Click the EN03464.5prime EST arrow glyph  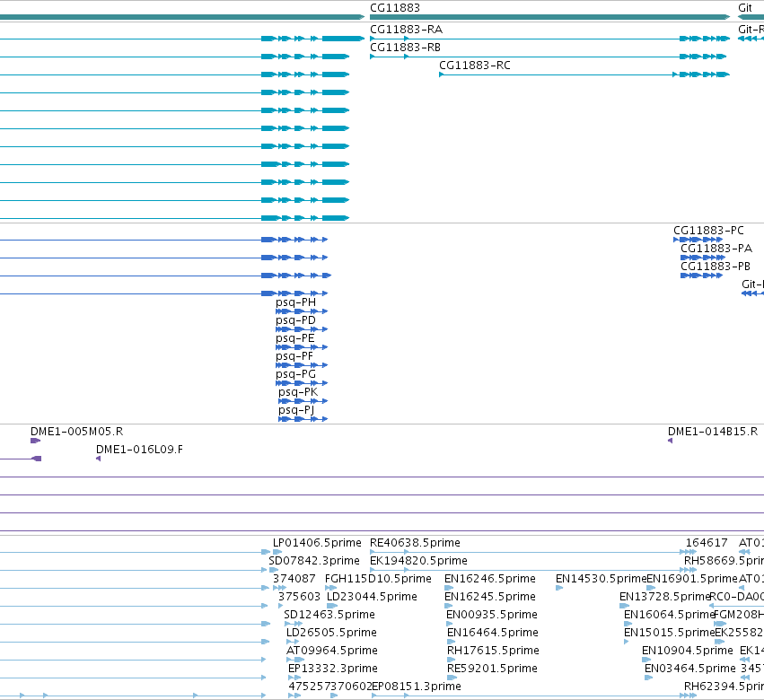click(x=648, y=678)
